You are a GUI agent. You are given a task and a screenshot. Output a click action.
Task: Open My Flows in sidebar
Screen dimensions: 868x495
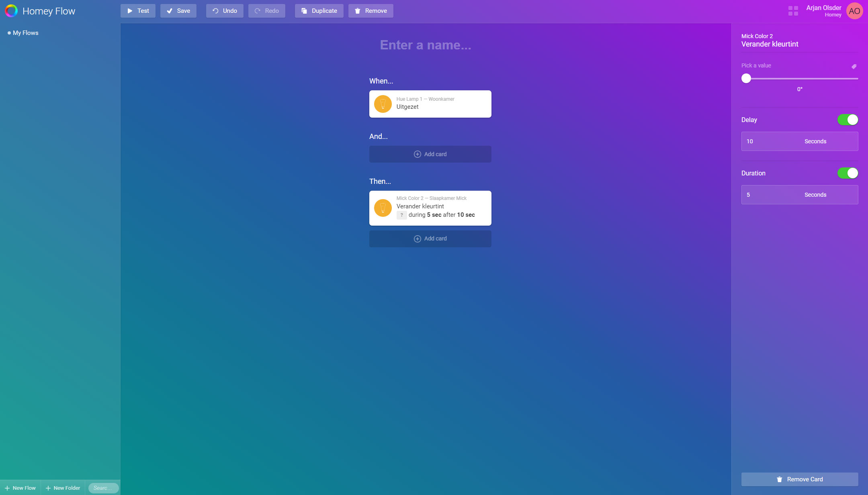pyautogui.click(x=26, y=33)
